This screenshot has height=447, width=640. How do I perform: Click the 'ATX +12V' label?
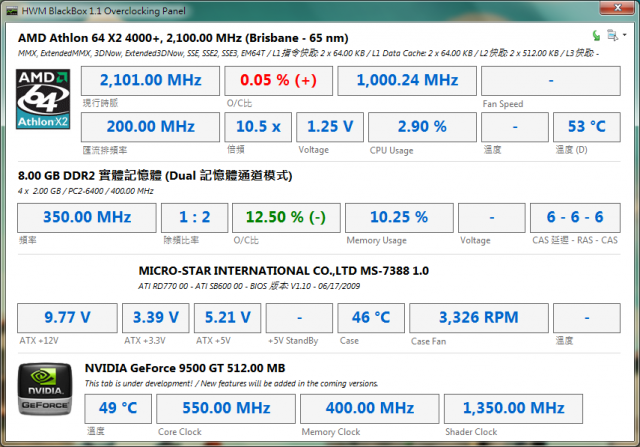39,341
